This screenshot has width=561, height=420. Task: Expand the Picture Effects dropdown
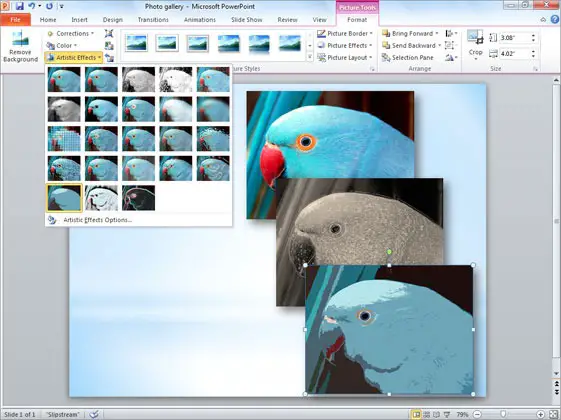(345, 45)
